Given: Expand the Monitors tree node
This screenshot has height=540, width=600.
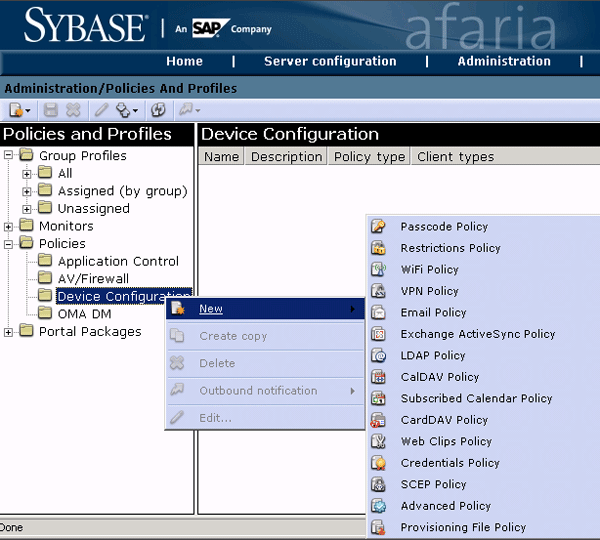Looking at the screenshot, I should point(8,227).
